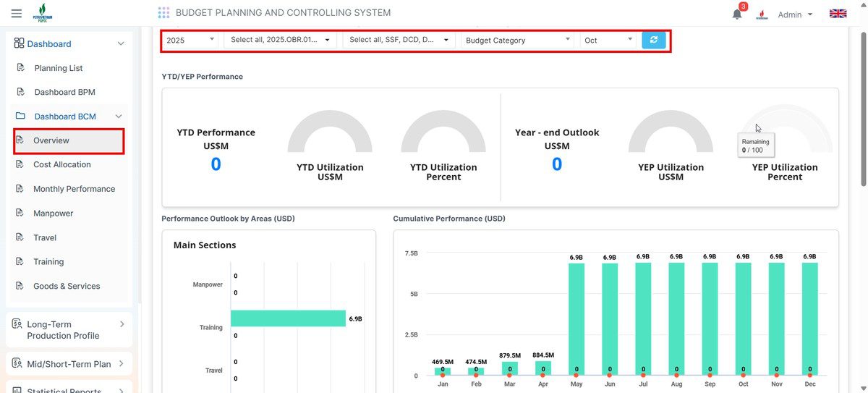Click the YTD Utilization US$M gauge

(x=330, y=131)
